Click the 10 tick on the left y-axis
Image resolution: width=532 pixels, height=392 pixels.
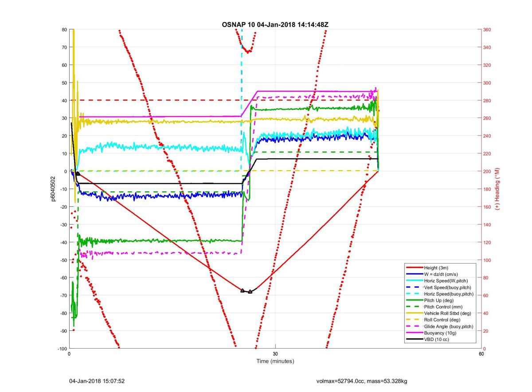(x=64, y=154)
